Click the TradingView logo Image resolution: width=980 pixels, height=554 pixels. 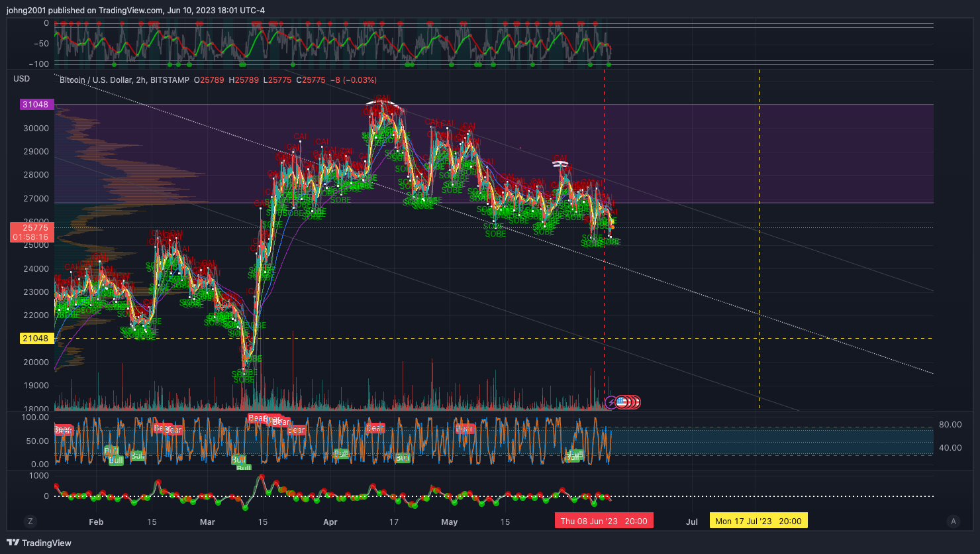click(x=39, y=543)
